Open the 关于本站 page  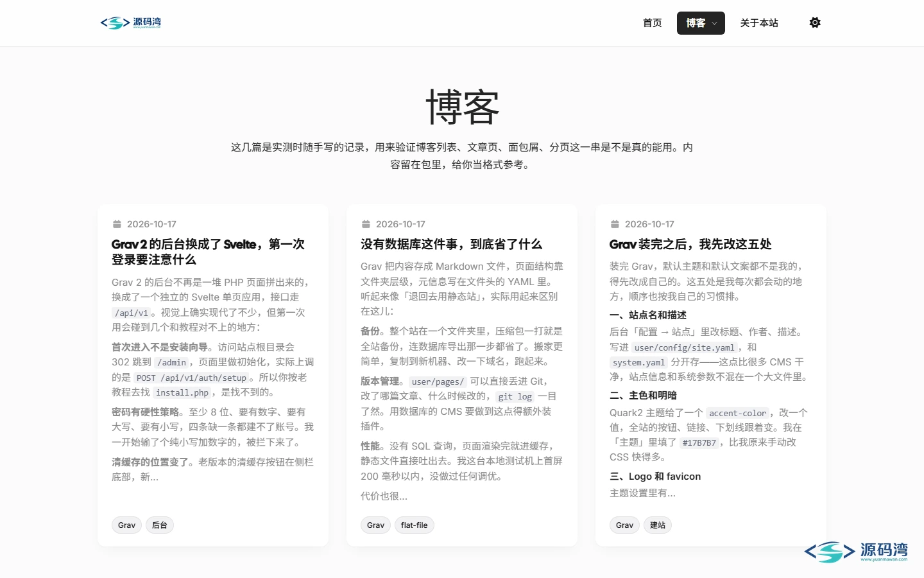(759, 23)
